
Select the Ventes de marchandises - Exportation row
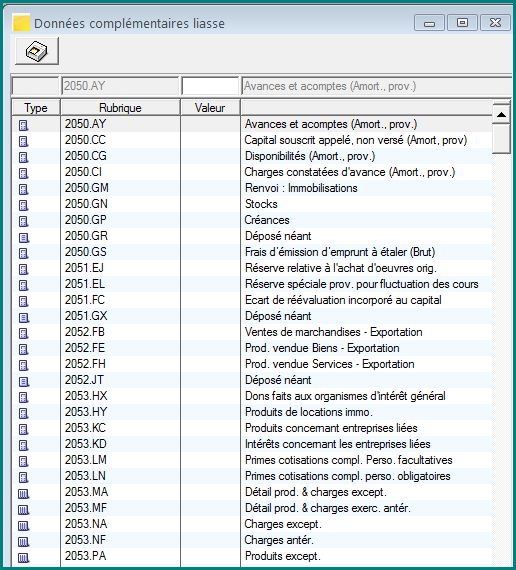(x=252, y=332)
